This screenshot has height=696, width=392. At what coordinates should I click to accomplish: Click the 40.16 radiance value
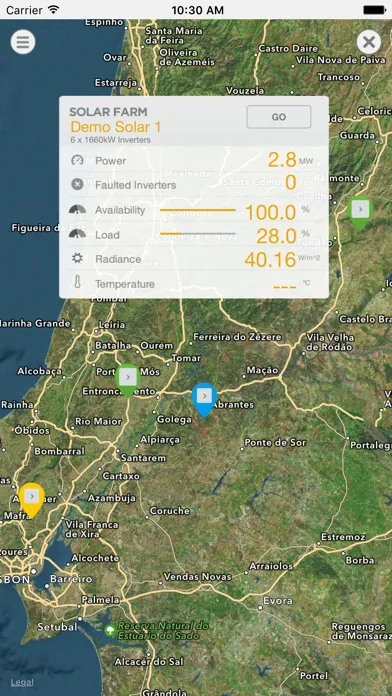pos(270,260)
